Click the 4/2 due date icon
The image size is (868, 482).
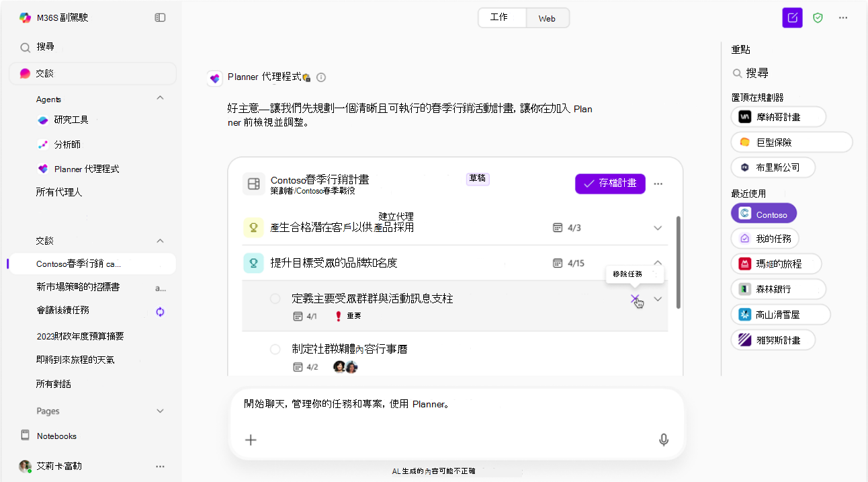(298, 367)
